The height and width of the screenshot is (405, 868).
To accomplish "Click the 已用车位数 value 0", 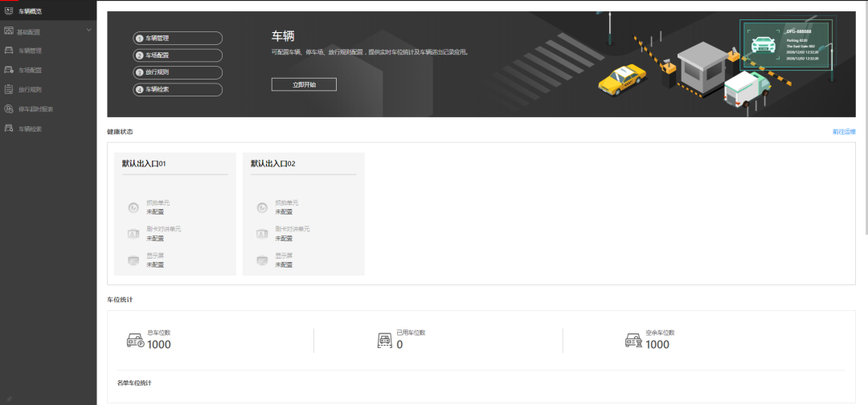I will pos(399,345).
